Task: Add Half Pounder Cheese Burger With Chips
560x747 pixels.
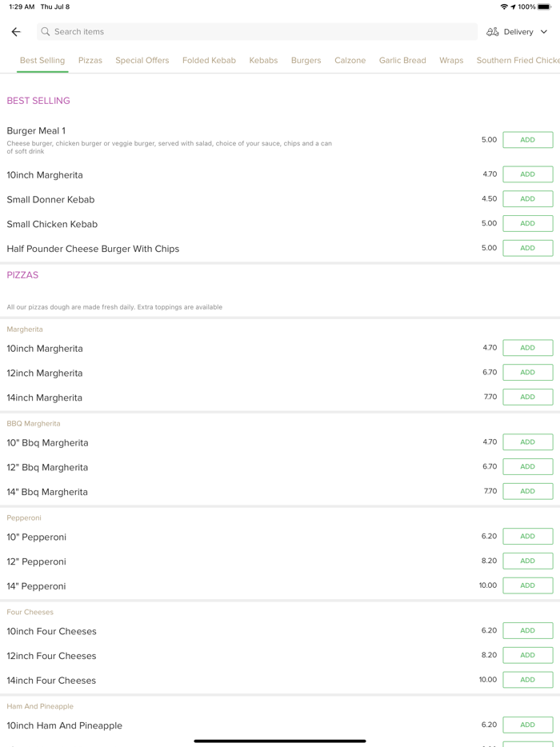Action: [x=527, y=248]
